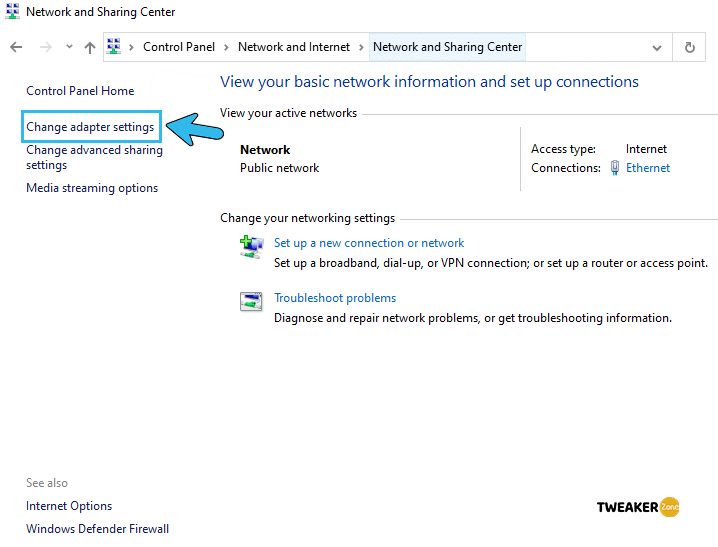Go up one level with up arrow

click(x=90, y=47)
